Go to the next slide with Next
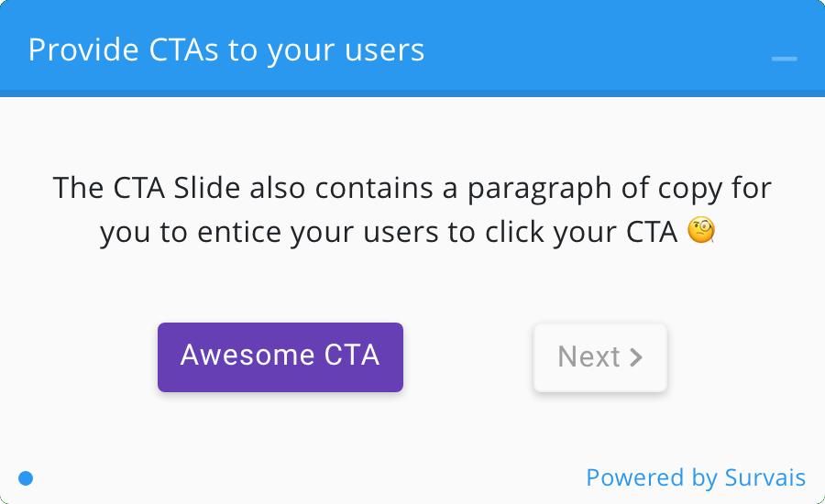 coord(599,357)
